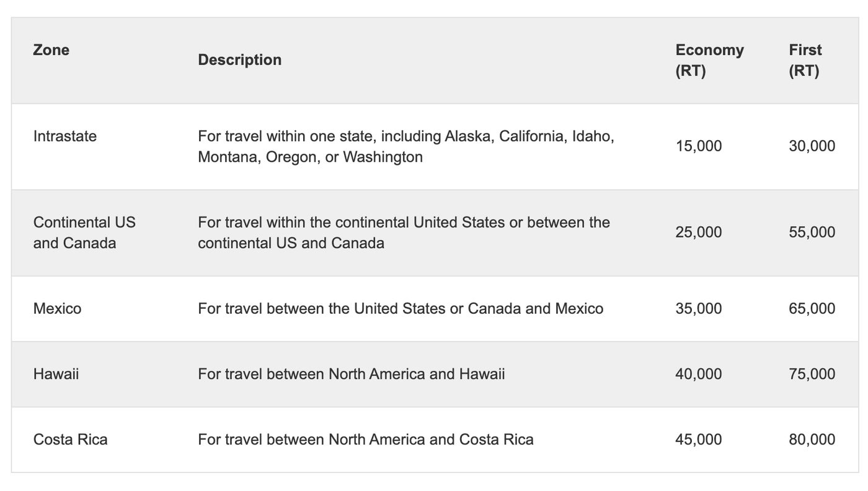868x491 pixels.
Task: Click the Costa Rica zone cell
Action: (x=70, y=440)
